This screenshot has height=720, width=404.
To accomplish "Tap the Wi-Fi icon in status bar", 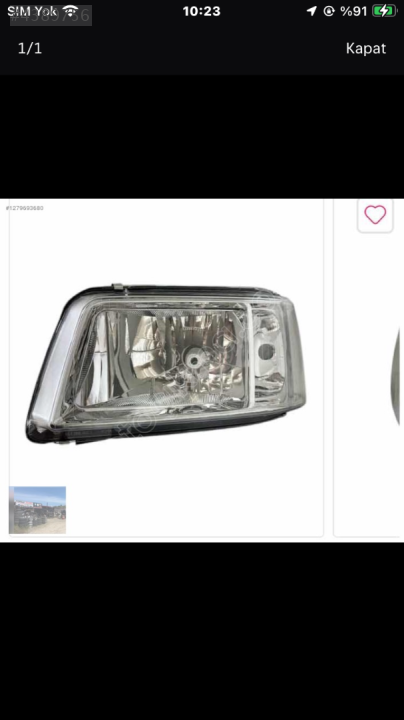I will (x=70, y=11).
